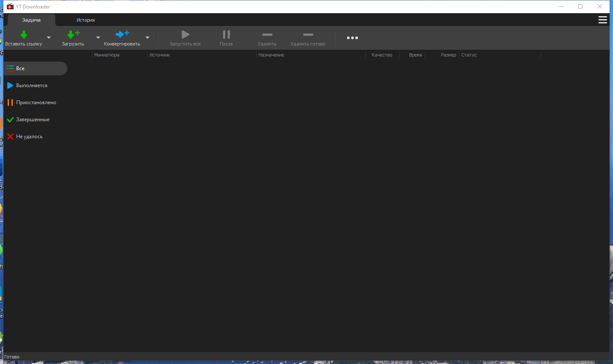613x364 pixels.
Task: Select the Все filter
Action: click(35, 68)
